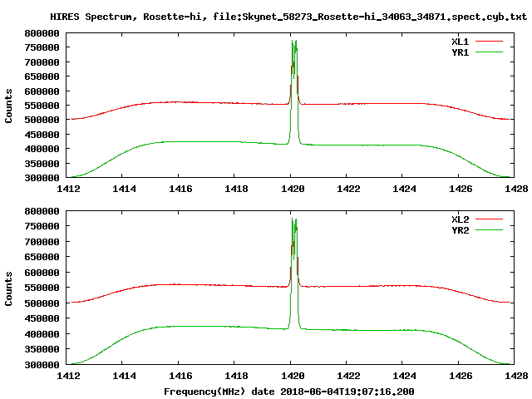The image size is (532, 399).
Task: Click the Counts axis label of XL2/YR2 plot
Action: (8, 288)
